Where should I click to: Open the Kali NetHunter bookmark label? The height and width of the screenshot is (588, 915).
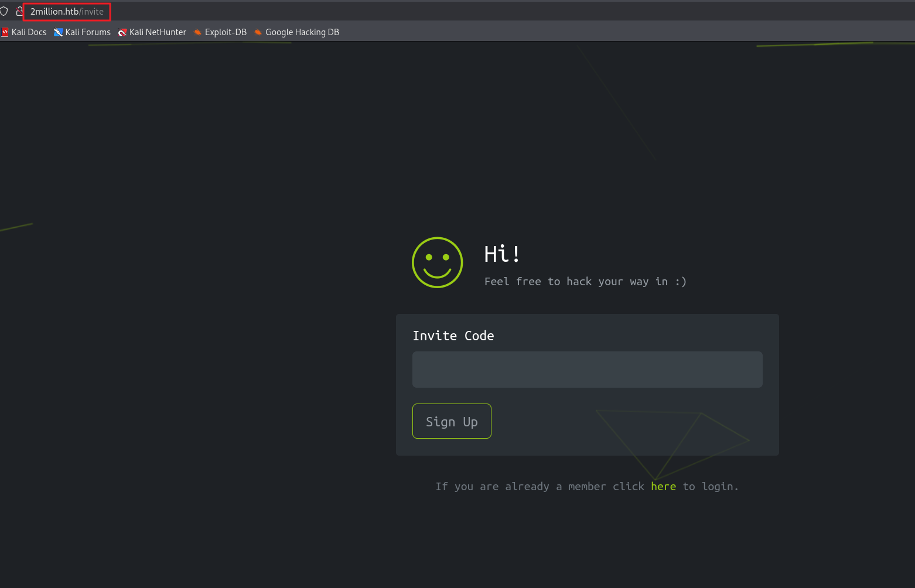(158, 32)
